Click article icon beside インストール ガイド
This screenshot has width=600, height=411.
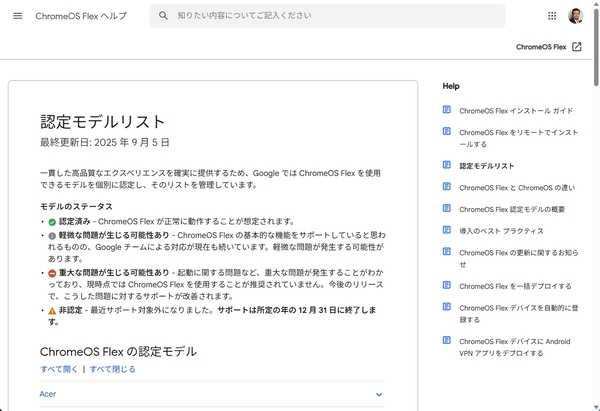(x=447, y=110)
